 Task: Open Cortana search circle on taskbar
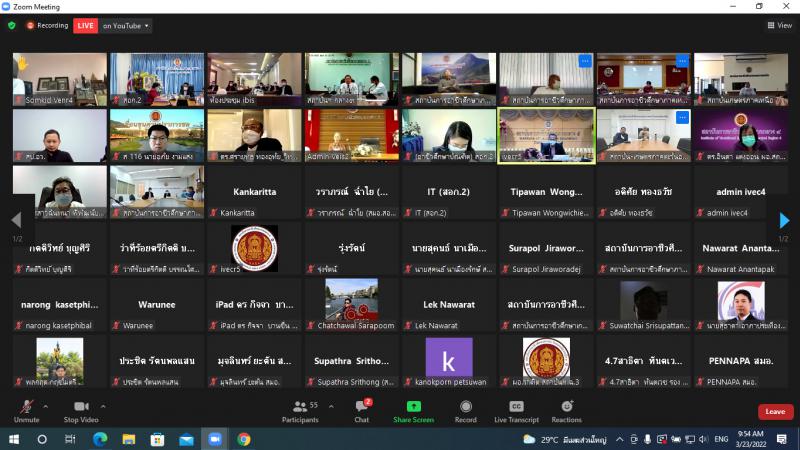point(42,439)
